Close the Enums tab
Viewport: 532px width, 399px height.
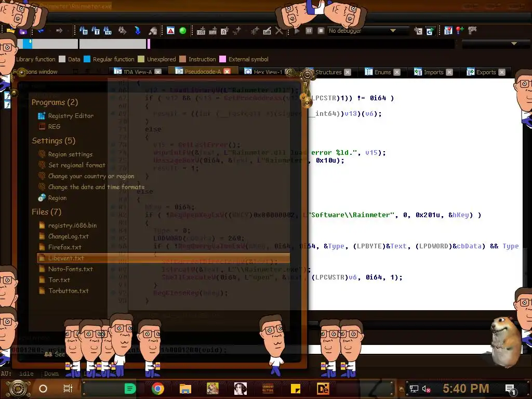[x=397, y=72]
